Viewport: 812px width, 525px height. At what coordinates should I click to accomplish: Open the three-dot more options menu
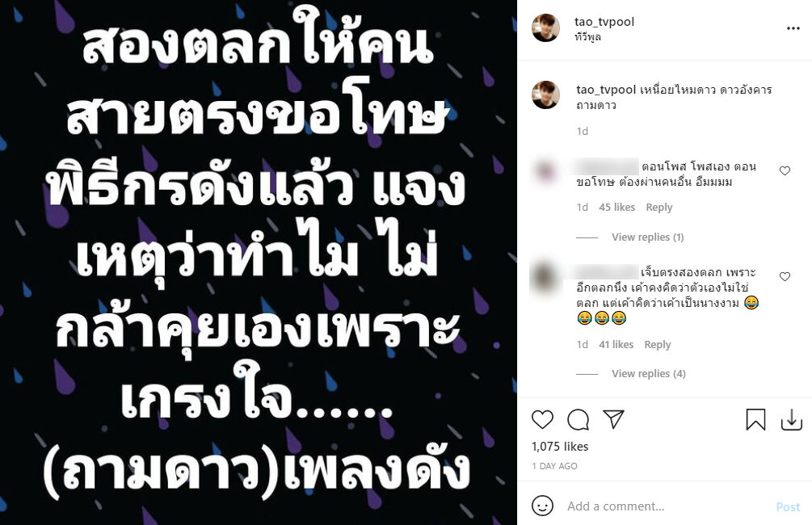click(x=793, y=28)
